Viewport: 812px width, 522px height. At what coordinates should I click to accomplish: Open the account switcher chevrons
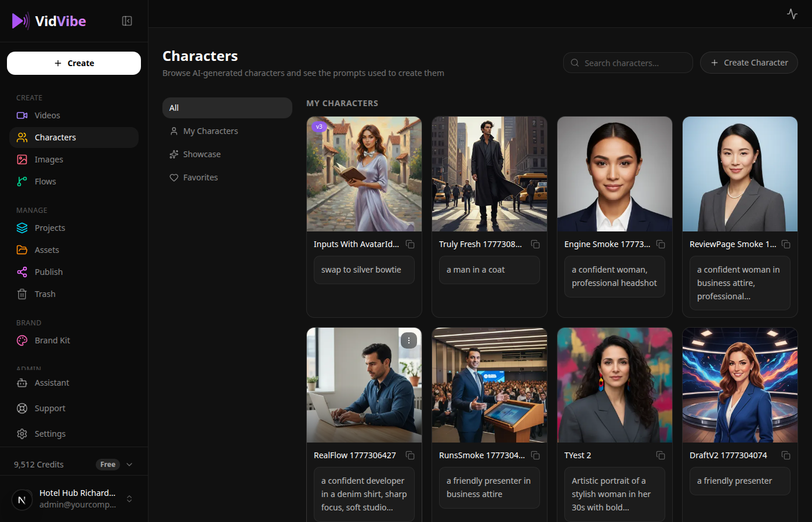(x=129, y=499)
